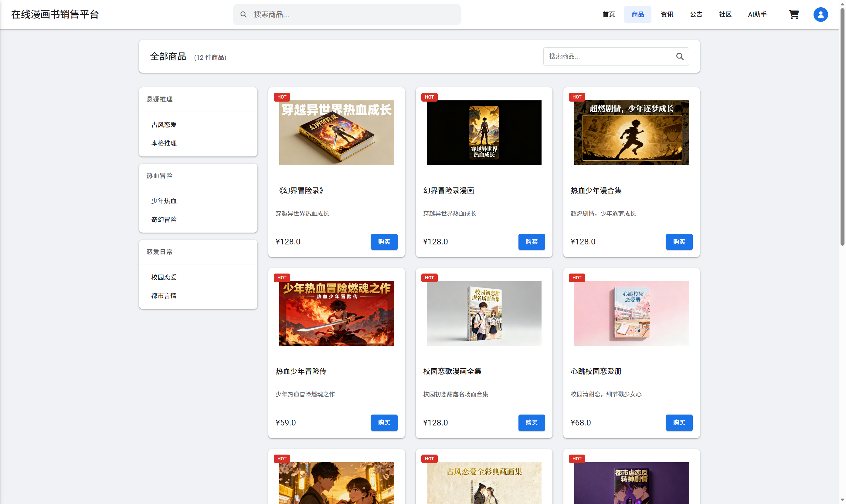Viewport: 846px width, 504px height.
Task: Choose the 奇幻冒险 category
Action: 164,219
